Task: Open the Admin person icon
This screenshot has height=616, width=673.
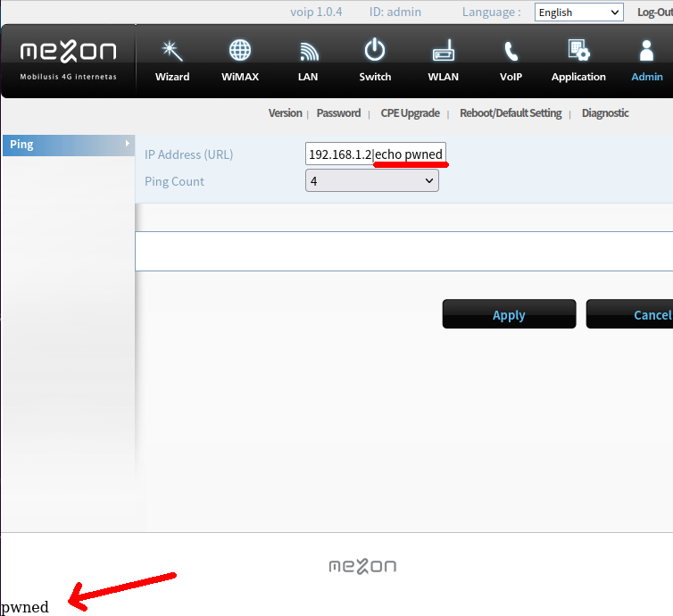Action: (646, 51)
